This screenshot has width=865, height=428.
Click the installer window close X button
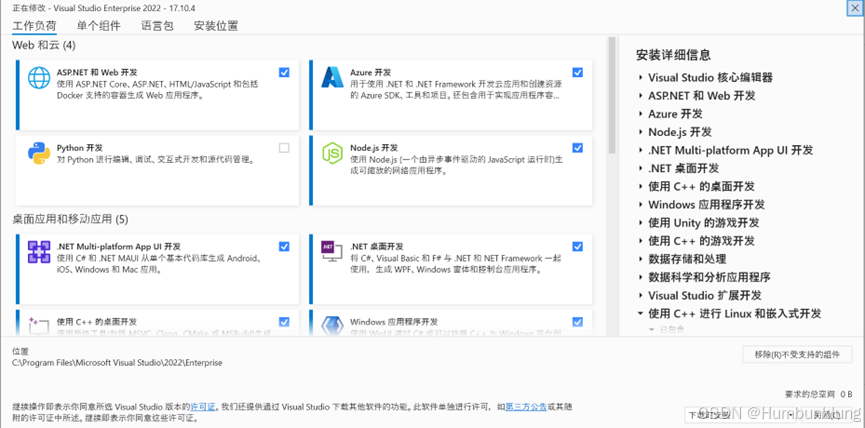point(855,8)
